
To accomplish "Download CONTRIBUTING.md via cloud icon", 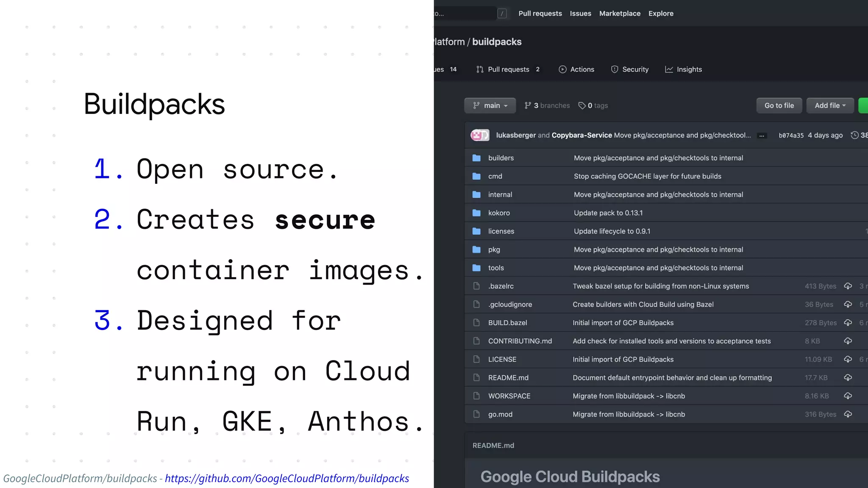I will 848,341.
